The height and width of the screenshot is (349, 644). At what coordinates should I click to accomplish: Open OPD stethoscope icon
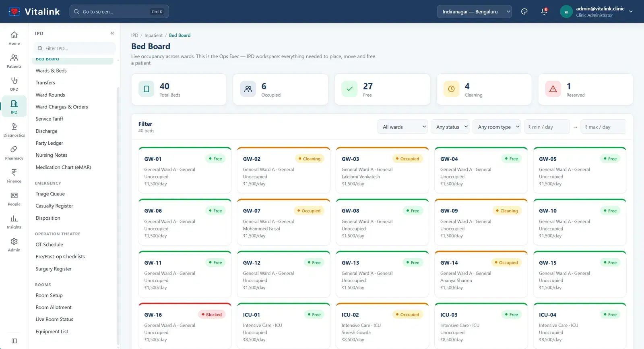[14, 84]
